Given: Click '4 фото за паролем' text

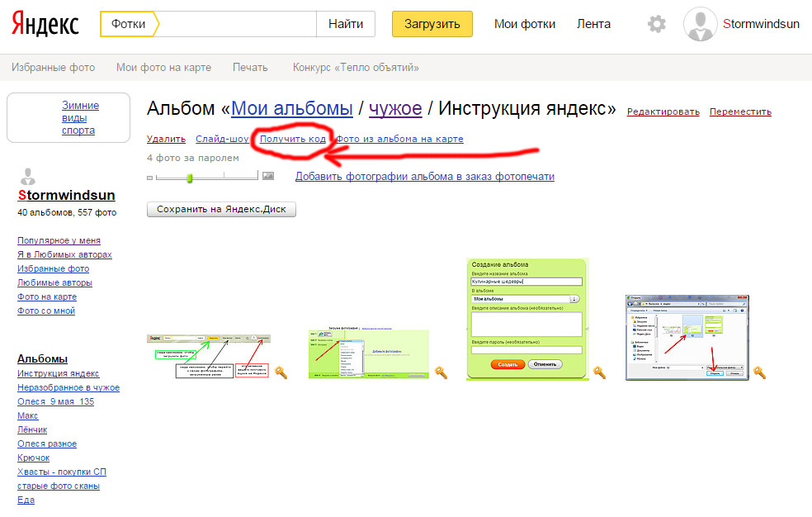Looking at the screenshot, I should click(193, 158).
